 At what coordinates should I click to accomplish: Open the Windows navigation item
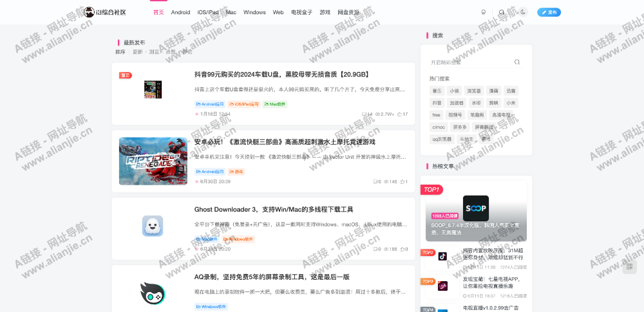254,12
